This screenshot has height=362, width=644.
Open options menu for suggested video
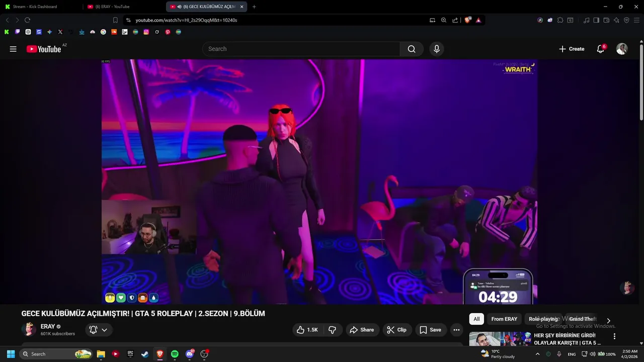[614, 336]
